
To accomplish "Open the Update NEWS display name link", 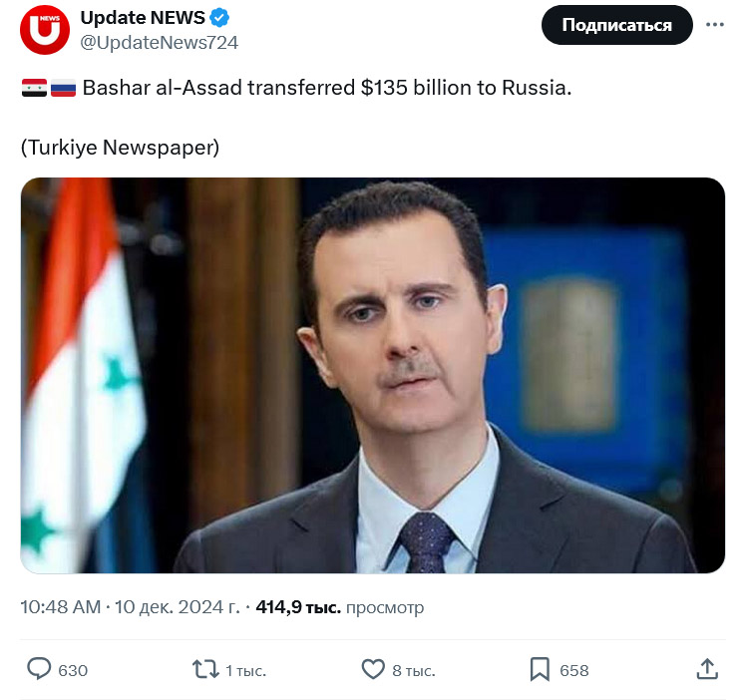I will coord(143,18).
